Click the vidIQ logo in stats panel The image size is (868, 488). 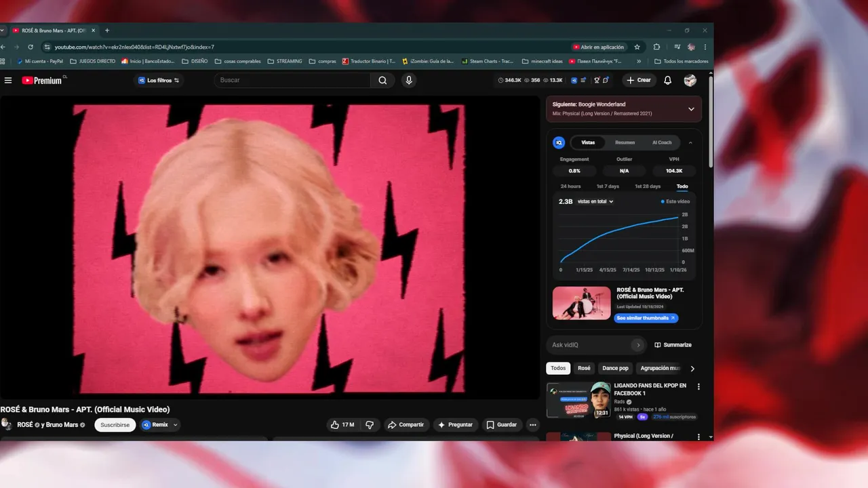pos(559,142)
